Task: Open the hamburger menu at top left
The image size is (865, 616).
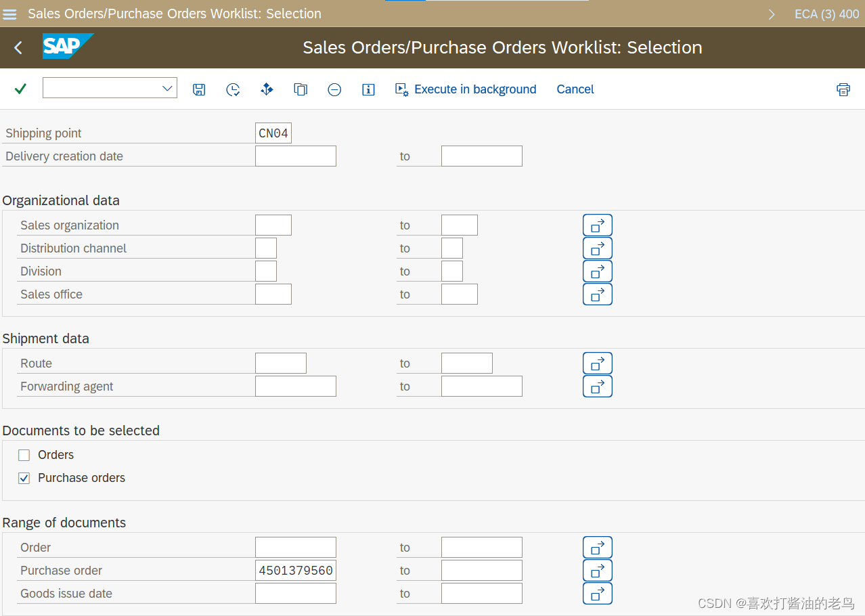Action: tap(10, 14)
